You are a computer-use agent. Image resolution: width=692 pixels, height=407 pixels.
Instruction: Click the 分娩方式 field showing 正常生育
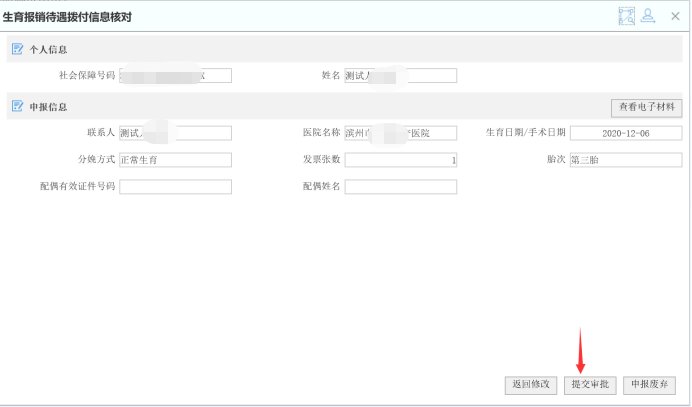click(x=175, y=160)
